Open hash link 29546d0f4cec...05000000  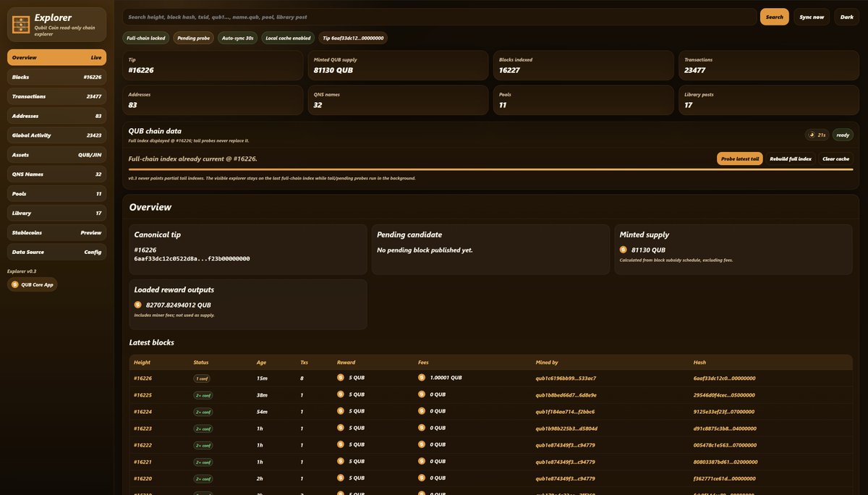click(x=724, y=395)
